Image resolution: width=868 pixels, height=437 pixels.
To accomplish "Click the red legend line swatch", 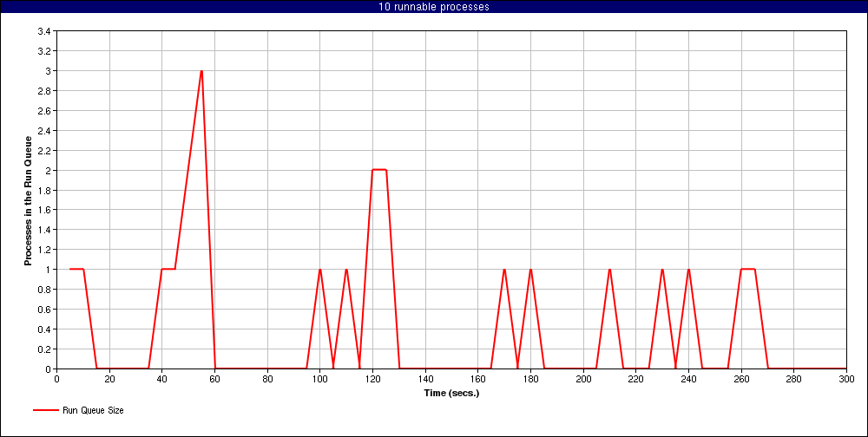I will point(45,410).
